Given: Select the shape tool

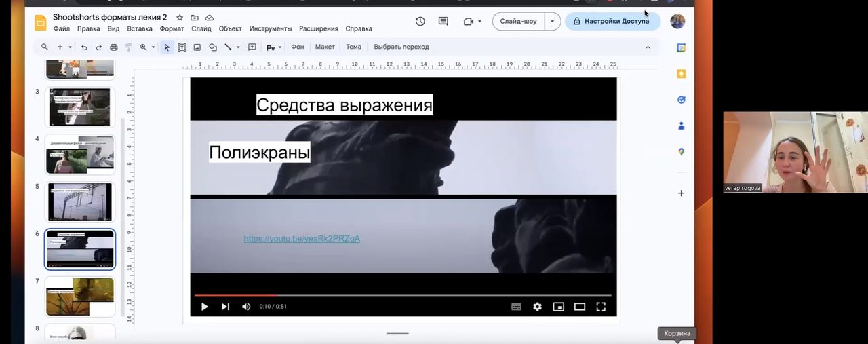Looking at the screenshot, I should pos(212,47).
